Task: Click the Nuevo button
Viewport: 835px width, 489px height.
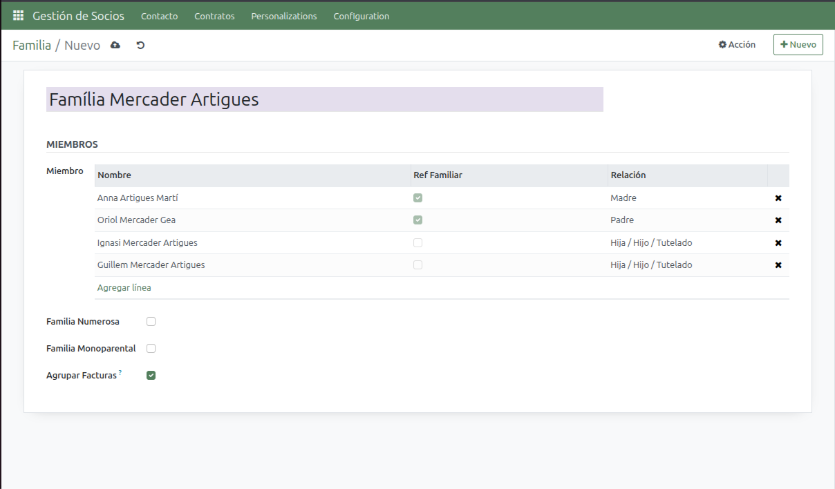Action: click(x=797, y=45)
